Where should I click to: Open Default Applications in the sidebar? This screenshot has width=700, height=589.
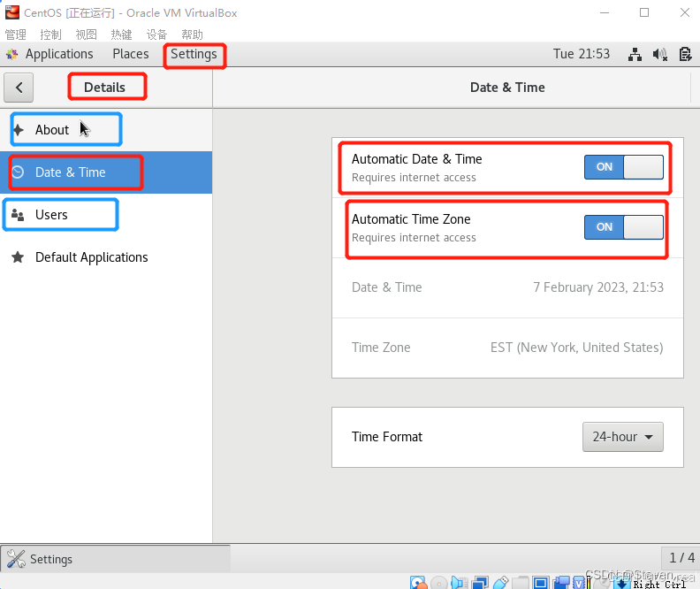(106, 257)
